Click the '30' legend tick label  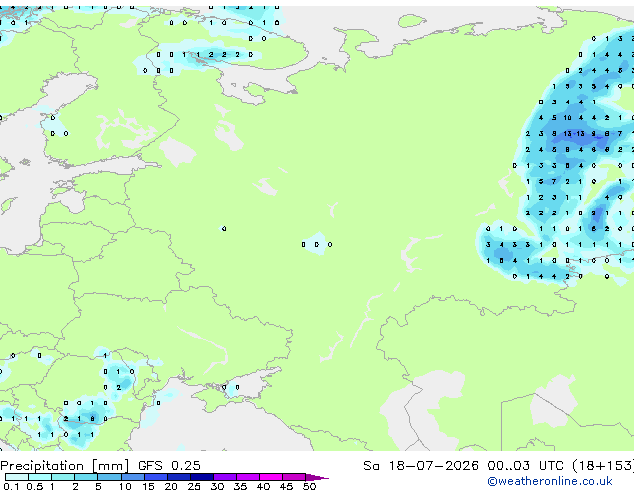pos(217,486)
